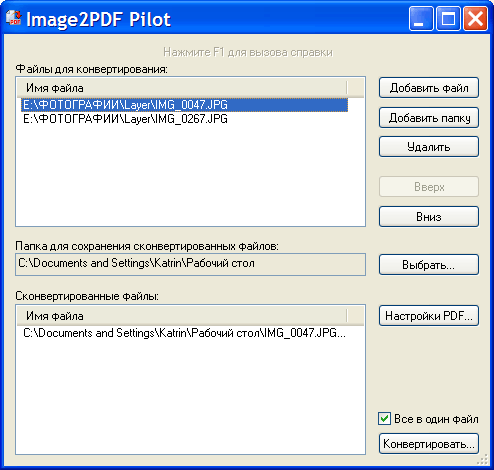494x470 pixels.
Task: Close the Image2PDF Pilot window
Action: pos(475,19)
